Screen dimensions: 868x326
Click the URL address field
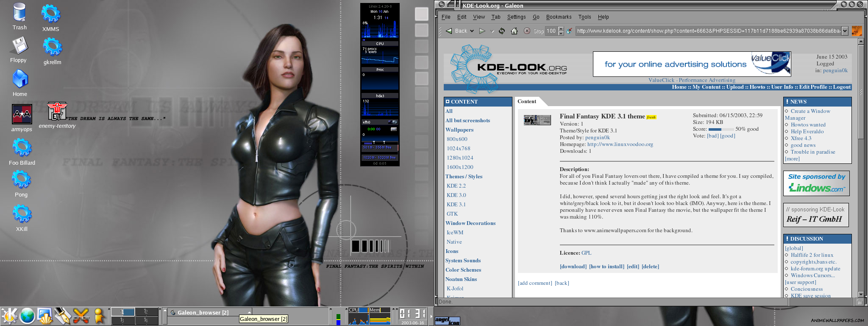click(x=708, y=31)
